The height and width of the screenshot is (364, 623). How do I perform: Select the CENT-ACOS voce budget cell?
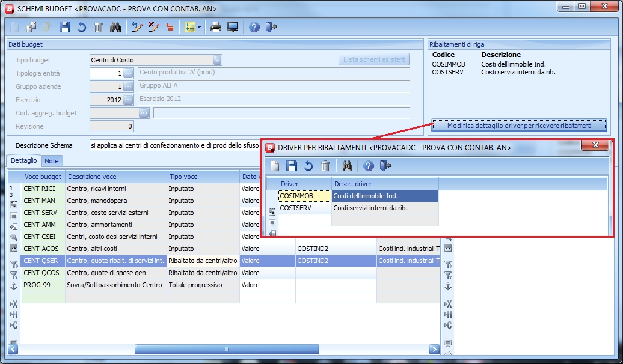coord(43,249)
